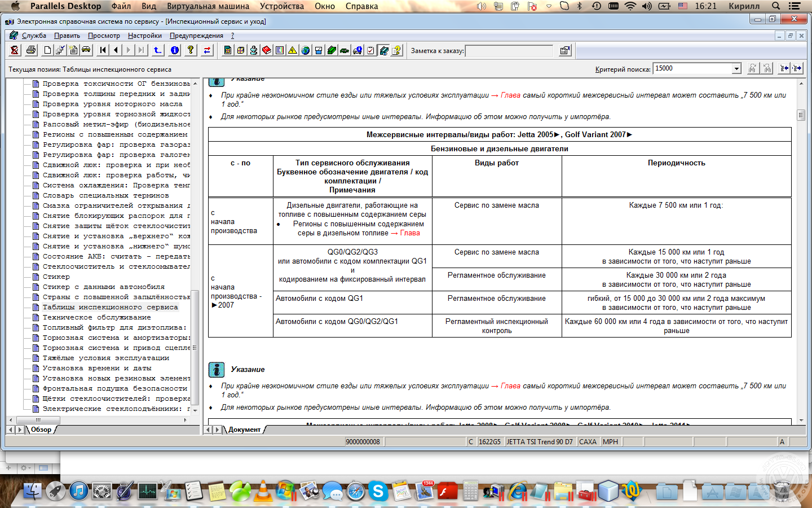Click the collapse-left arrows icon beside search

pos(784,68)
